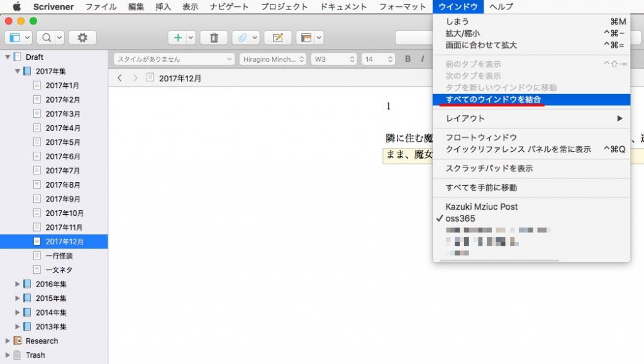
Task: Click the document icon beside 2017年12月 header
Action: click(150, 77)
